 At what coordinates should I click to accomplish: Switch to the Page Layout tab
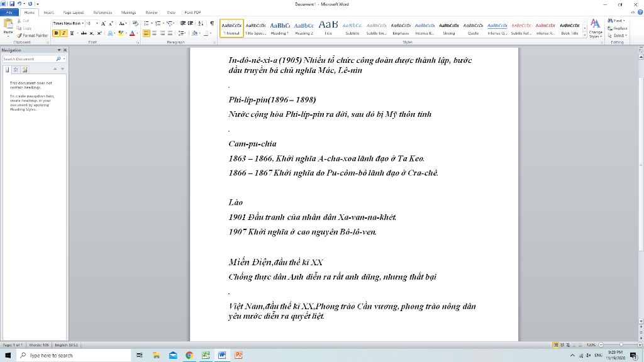pos(73,13)
